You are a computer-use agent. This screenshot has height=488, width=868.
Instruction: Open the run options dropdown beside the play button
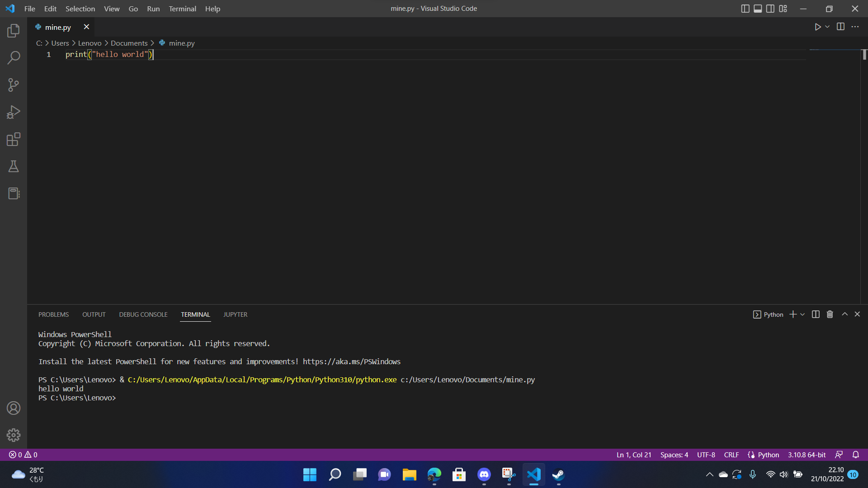pos(827,27)
